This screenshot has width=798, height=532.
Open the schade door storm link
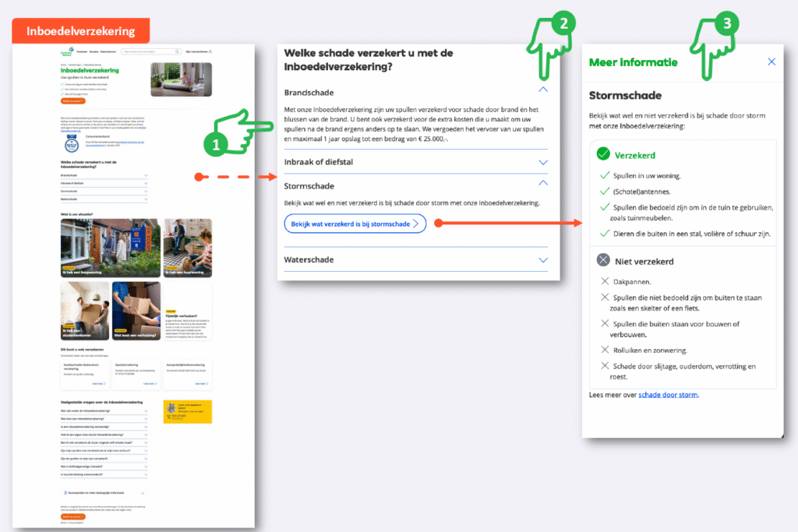[x=668, y=395]
